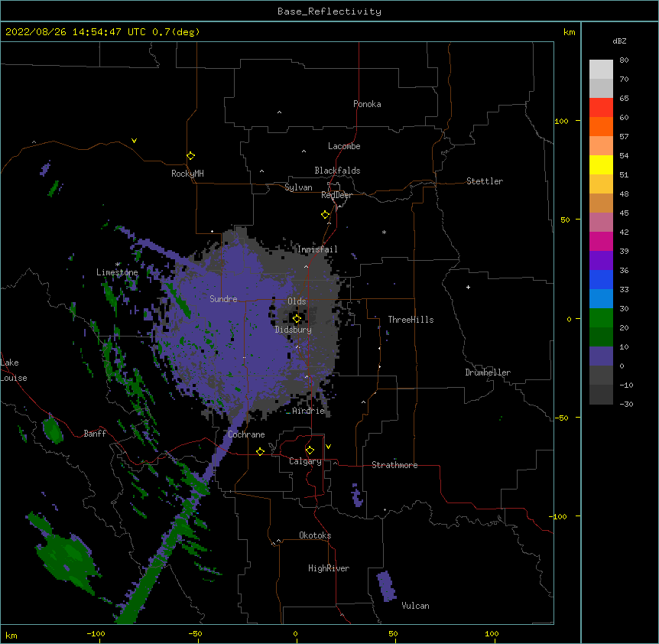The width and height of the screenshot is (659, 644).
Task: Click the yellow marker beside RockyMH
Action: click(191, 156)
